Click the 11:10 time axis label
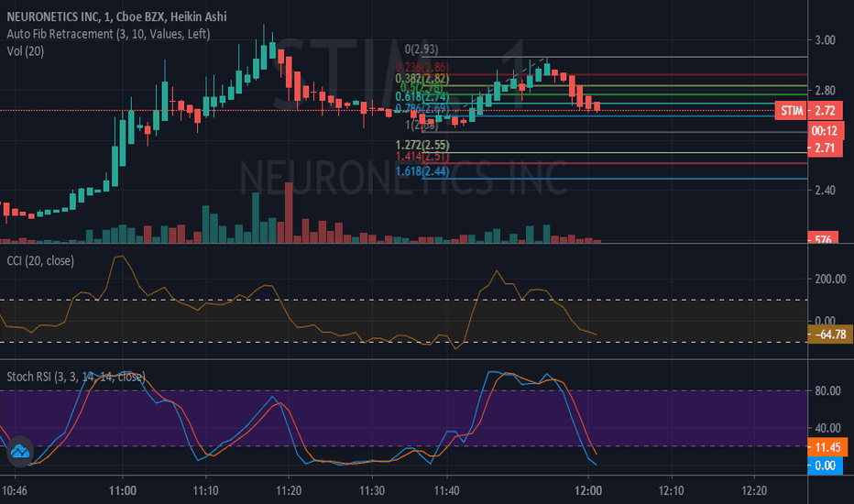 point(205,491)
